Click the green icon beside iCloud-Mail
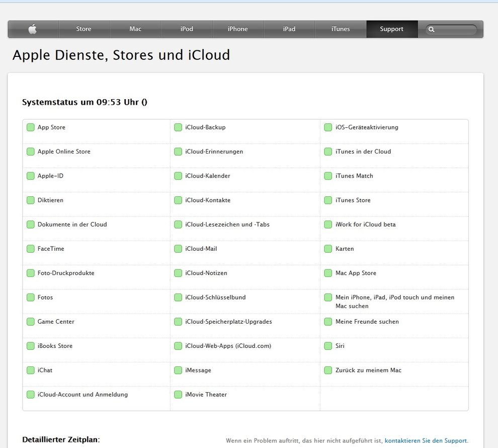 point(178,249)
